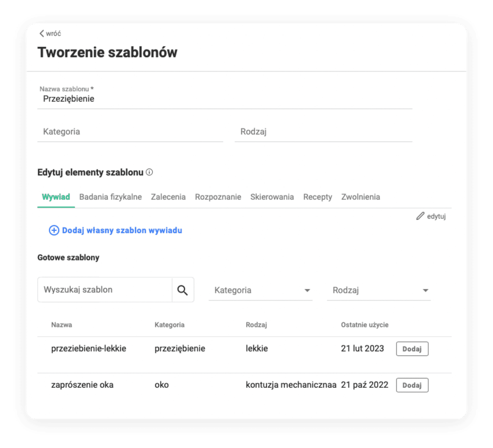Switch to the Badania fizykalne tab

click(x=110, y=197)
